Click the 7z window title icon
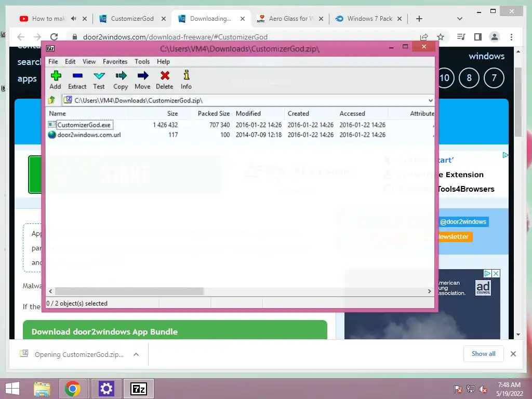The width and height of the screenshot is (532, 399). 50,48
